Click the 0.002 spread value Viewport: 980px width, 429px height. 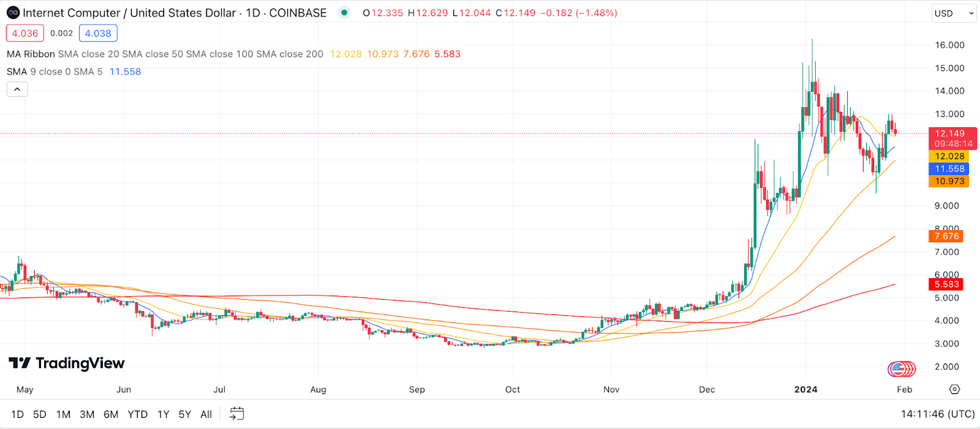[61, 33]
